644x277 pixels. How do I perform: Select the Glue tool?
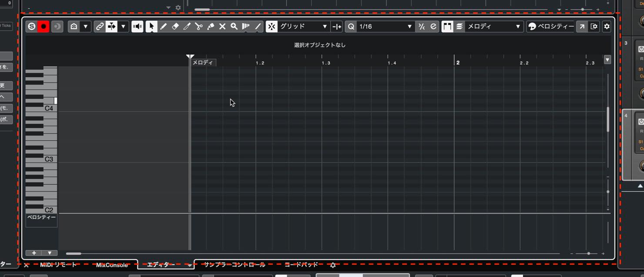(x=211, y=27)
